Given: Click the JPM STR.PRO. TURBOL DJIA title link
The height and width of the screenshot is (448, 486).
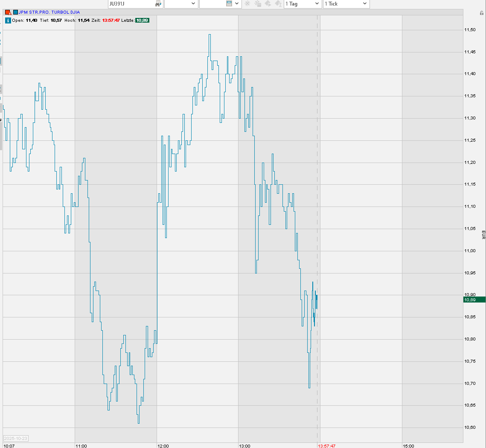Looking at the screenshot, I should 49,12.
